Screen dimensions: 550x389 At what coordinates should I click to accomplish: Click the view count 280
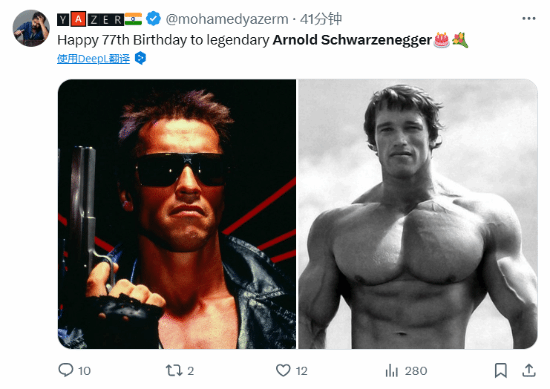(x=416, y=371)
